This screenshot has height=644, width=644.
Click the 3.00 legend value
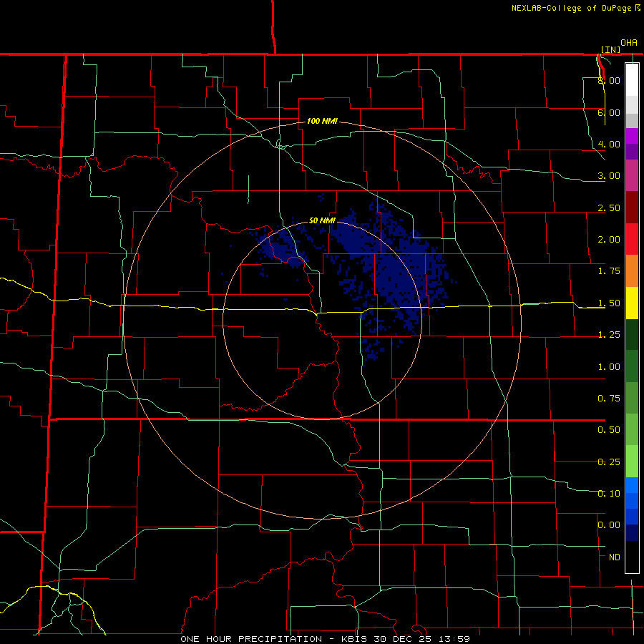click(609, 176)
